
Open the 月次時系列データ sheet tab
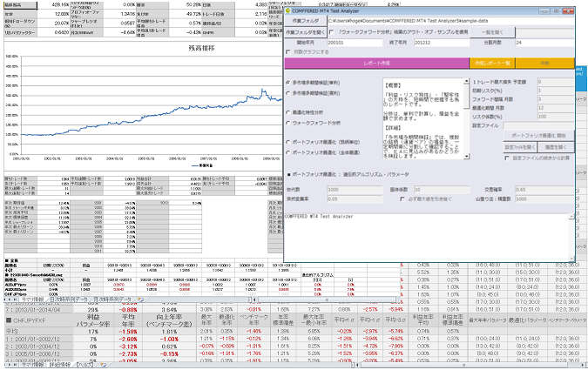pos(112,299)
